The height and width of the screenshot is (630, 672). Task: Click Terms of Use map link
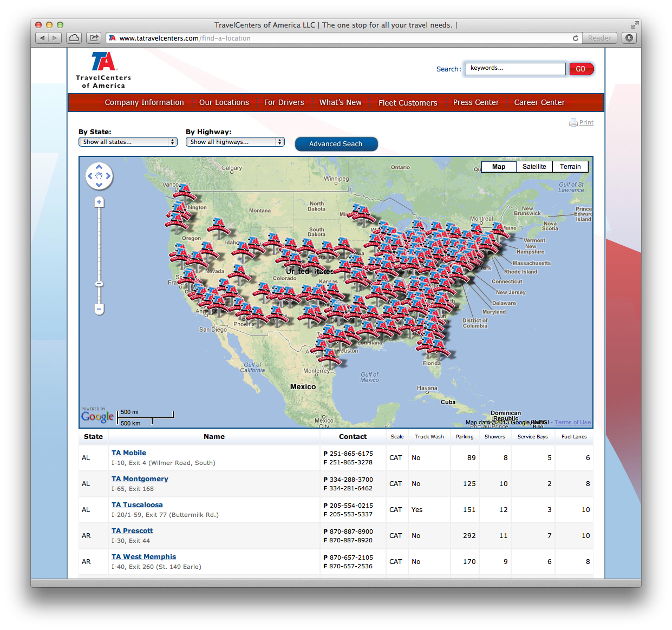click(572, 423)
